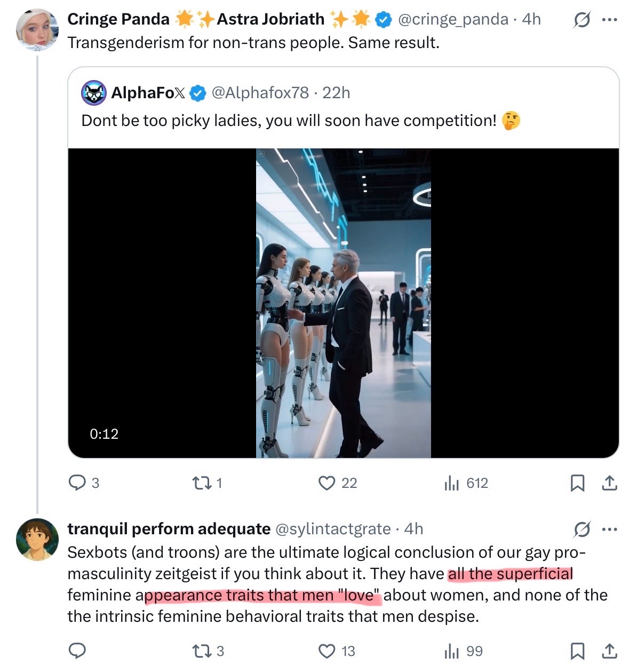Click the Grok icon on the reply by @sylintactgrate
637x672 pixels.
point(582,529)
